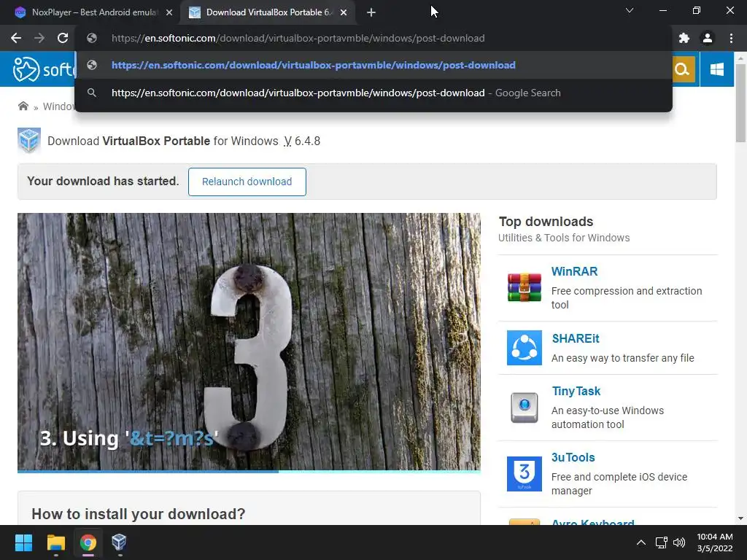The height and width of the screenshot is (560, 747).
Task: Open the 3uTools link
Action: pyautogui.click(x=573, y=458)
